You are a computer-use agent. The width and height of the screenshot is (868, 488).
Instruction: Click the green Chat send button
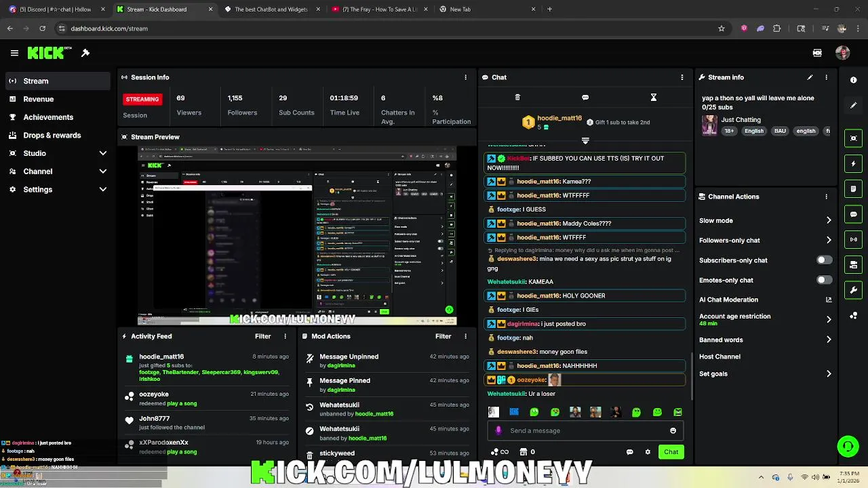[x=671, y=452]
